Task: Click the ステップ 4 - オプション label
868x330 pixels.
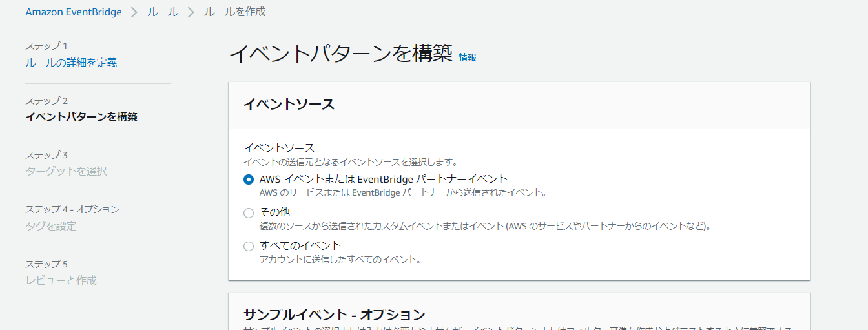Action: (72, 209)
